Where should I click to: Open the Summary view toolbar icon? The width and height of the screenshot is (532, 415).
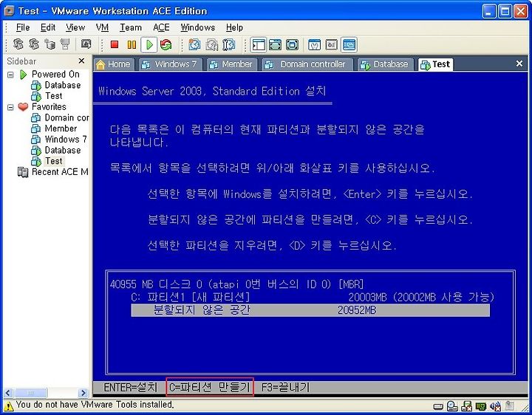(x=315, y=44)
